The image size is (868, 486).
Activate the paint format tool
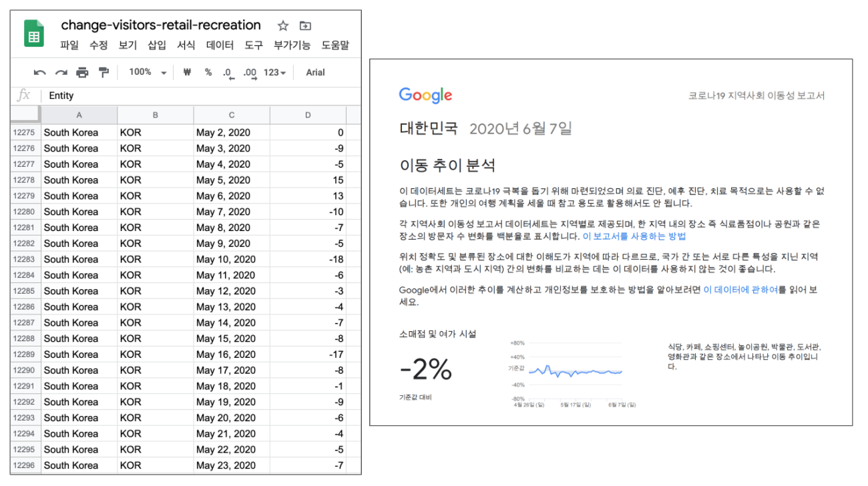click(x=103, y=73)
